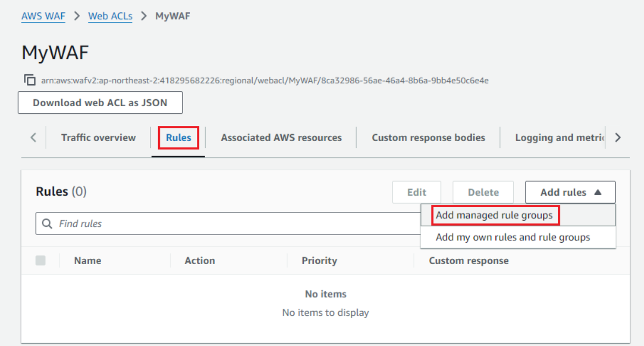
Task: Follow the AWS WAF breadcrumb link
Action: (x=43, y=16)
